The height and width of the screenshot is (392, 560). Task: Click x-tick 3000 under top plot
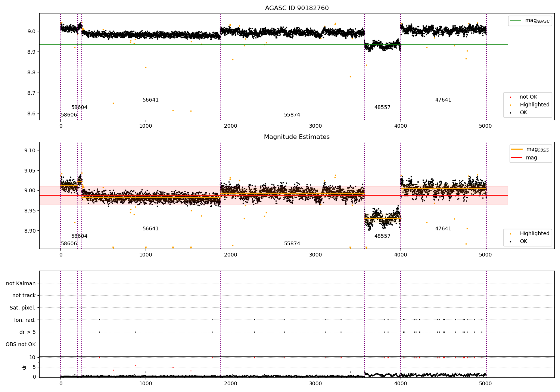(315, 126)
